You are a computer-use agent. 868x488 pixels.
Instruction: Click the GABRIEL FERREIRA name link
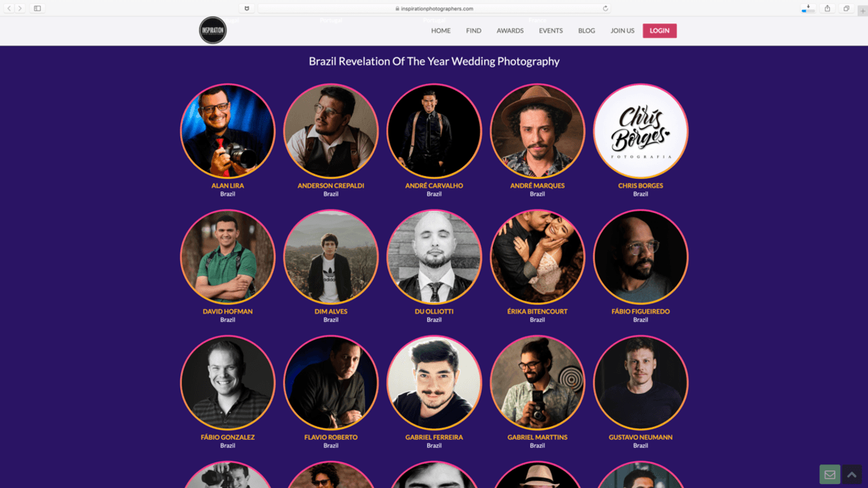pos(434,437)
